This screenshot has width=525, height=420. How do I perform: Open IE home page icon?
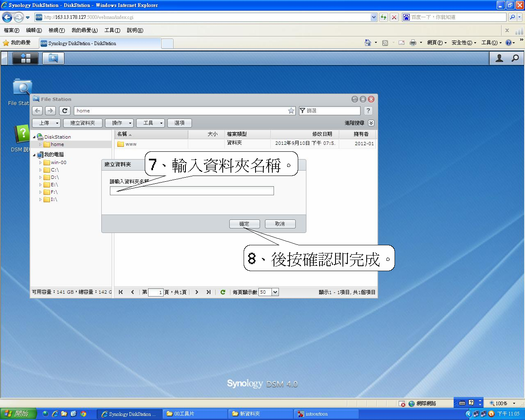point(368,43)
